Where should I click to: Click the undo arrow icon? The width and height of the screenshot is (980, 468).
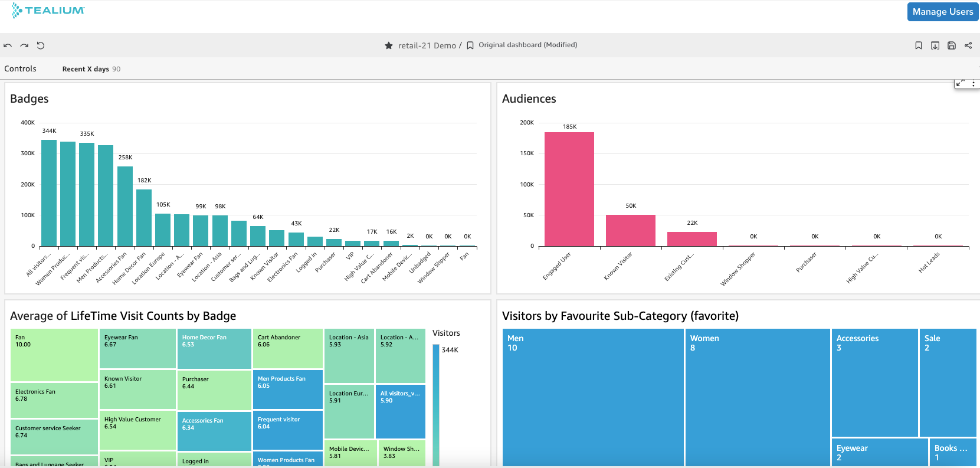pyautogui.click(x=8, y=45)
